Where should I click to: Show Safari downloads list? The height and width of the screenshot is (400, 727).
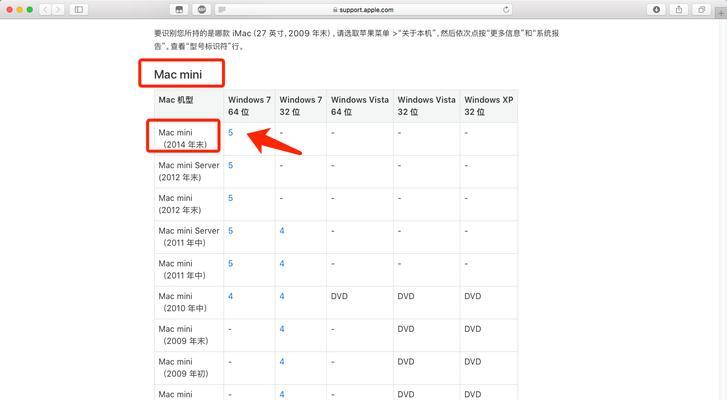tap(656, 9)
